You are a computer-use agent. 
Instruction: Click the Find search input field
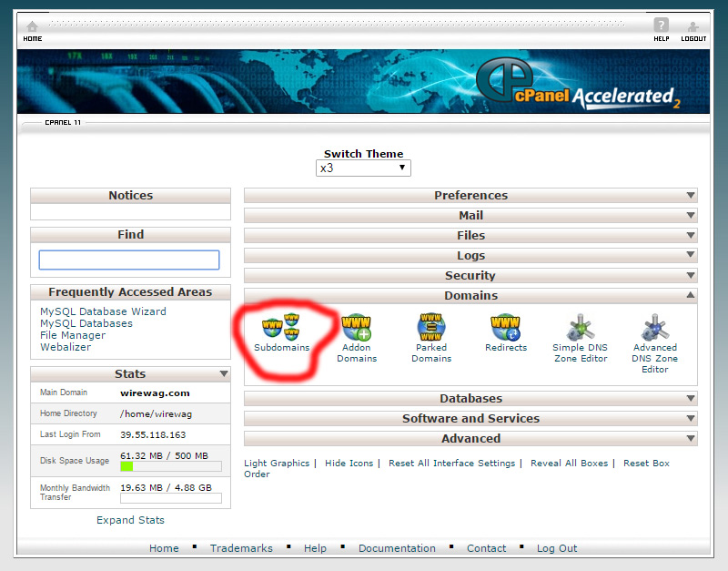click(x=129, y=260)
